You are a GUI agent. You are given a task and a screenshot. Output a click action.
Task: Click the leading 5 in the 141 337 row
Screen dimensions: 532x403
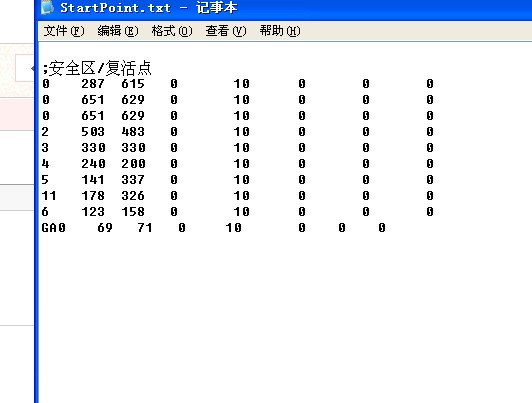click(x=45, y=180)
